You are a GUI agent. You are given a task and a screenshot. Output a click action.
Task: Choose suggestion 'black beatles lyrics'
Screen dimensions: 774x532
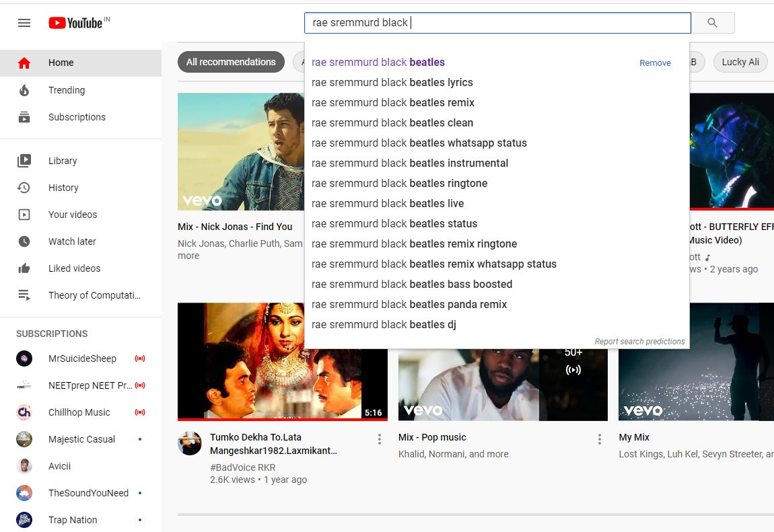pyautogui.click(x=497, y=82)
